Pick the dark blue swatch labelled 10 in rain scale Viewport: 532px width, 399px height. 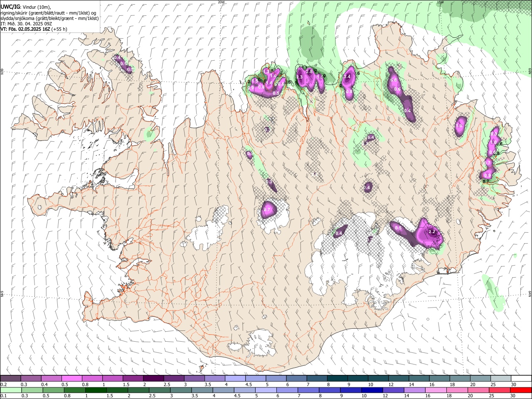point(372,390)
